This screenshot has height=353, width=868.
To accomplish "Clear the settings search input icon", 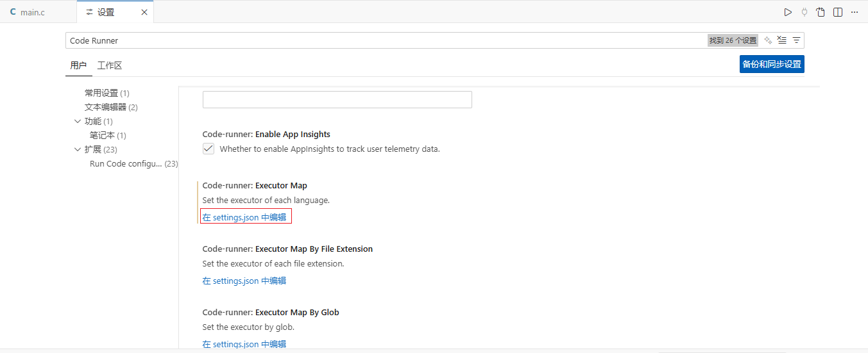I will [x=781, y=40].
